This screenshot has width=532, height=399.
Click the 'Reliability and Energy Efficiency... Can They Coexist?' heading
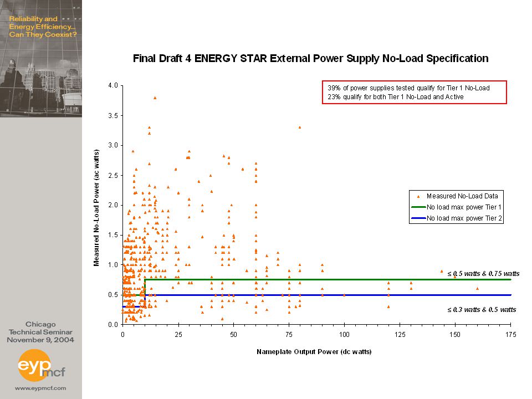point(43,27)
